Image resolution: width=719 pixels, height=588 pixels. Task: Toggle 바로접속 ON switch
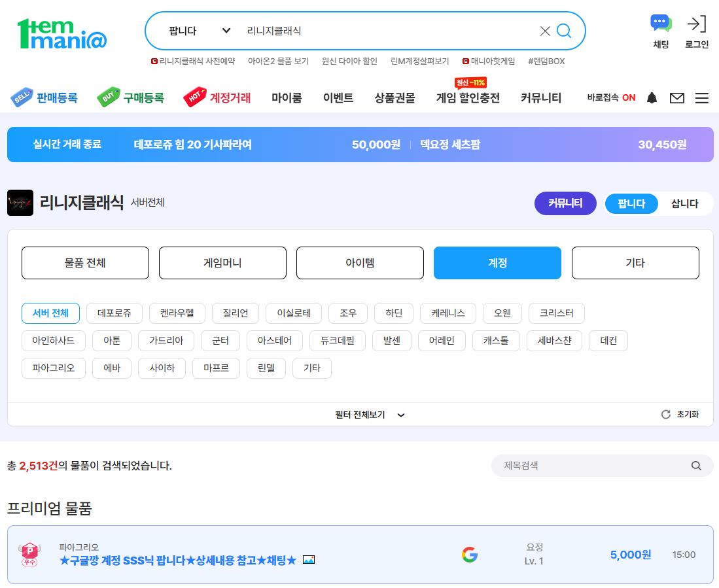click(611, 97)
